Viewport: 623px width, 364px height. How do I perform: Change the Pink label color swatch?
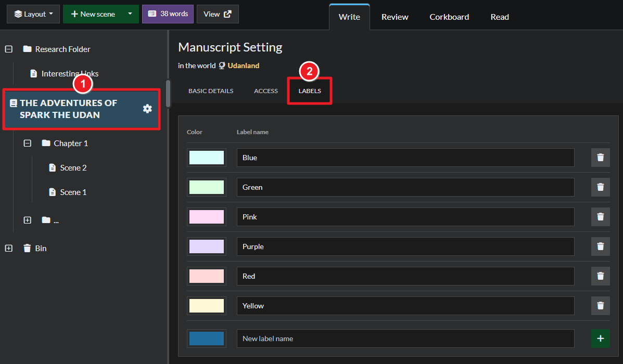[x=207, y=217]
